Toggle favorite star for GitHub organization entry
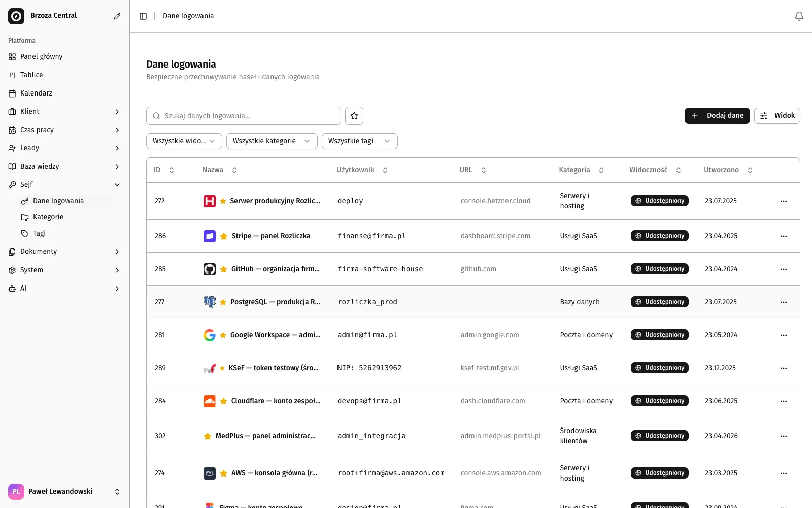812x508 pixels. (224, 269)
